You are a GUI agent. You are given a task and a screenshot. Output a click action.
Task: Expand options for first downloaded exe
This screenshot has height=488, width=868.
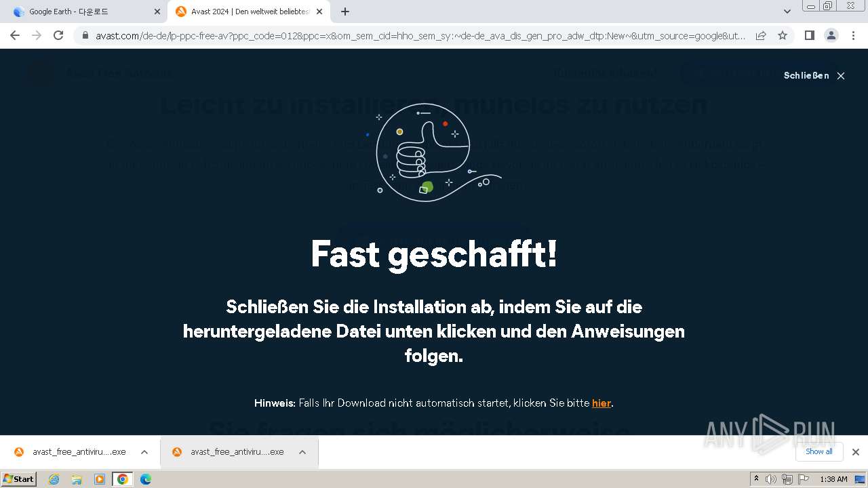click(144, 452)
